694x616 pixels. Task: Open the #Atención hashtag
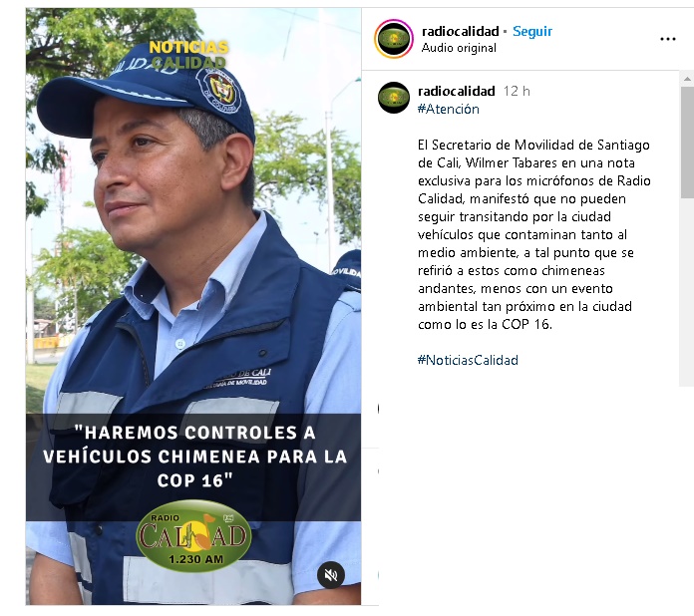449,109
